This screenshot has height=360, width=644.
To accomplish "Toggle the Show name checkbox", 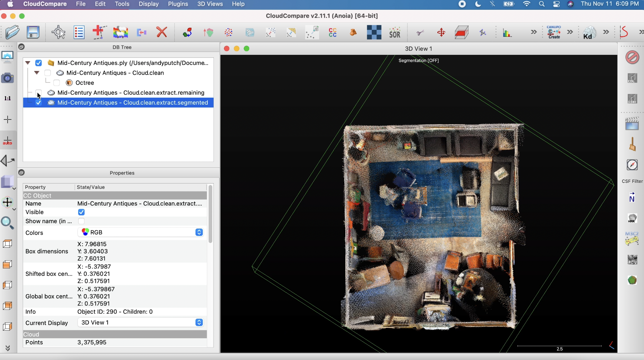I will (81, 221).
